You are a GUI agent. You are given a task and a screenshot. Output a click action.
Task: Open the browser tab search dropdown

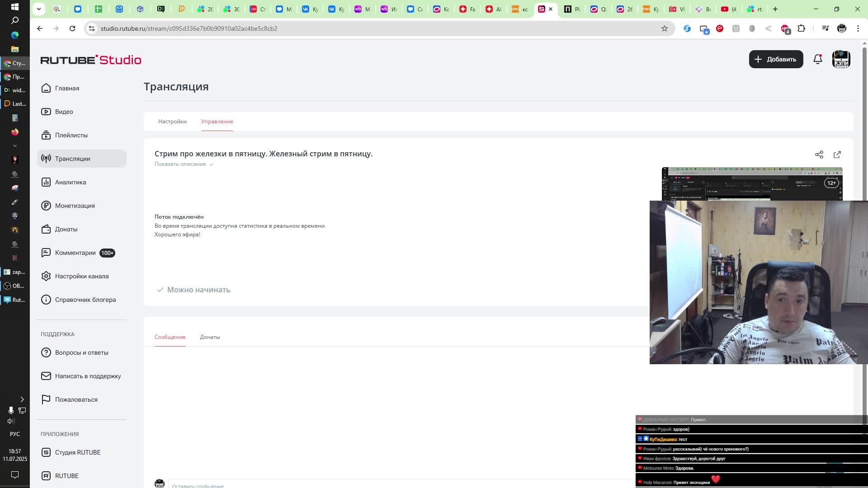pos(39,9)
